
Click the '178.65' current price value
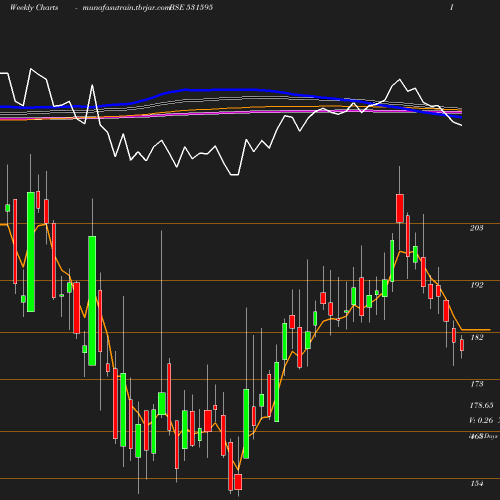coord(481,405)
